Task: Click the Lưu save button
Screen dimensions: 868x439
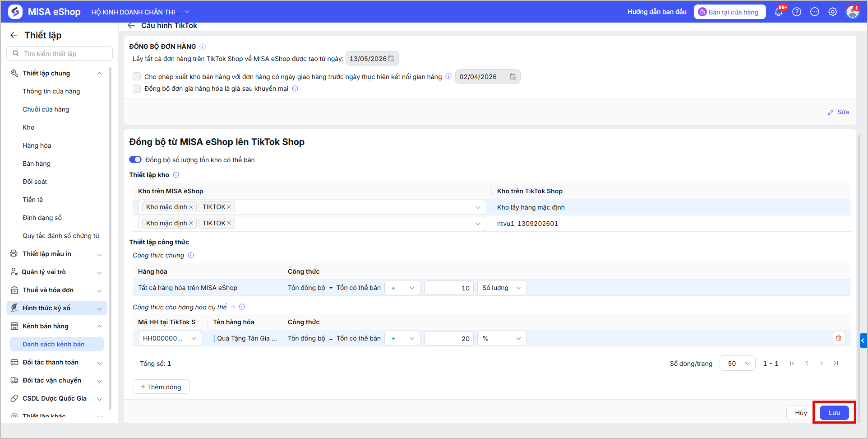Action: coord(834,413)
